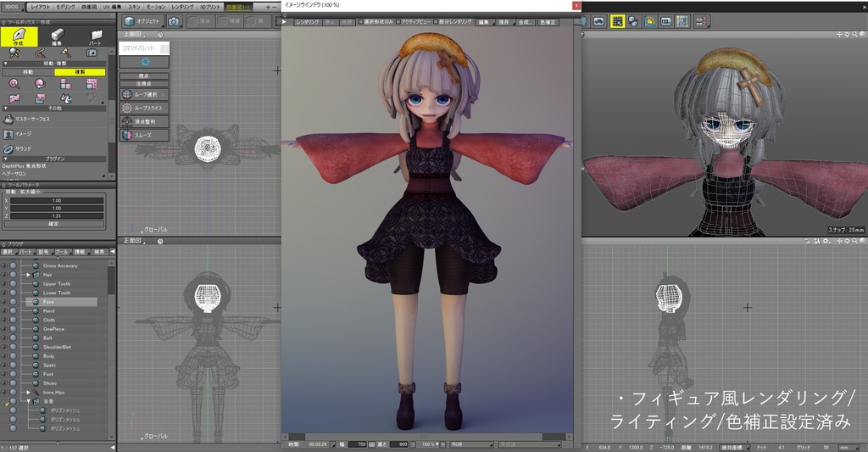This screenshot has height=452, width=868.
Task: Toggle the '部分レンダリング' checkbox in the image window
Action: (x=436, y=22)
